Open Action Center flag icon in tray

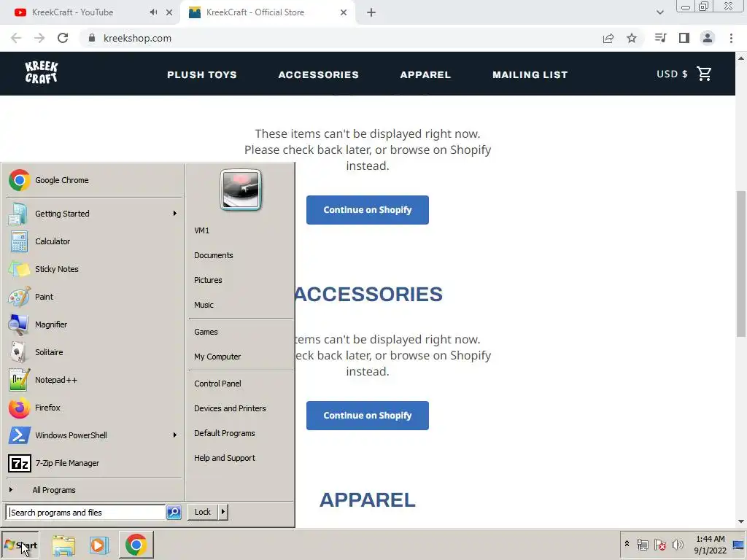click(660, 544)
